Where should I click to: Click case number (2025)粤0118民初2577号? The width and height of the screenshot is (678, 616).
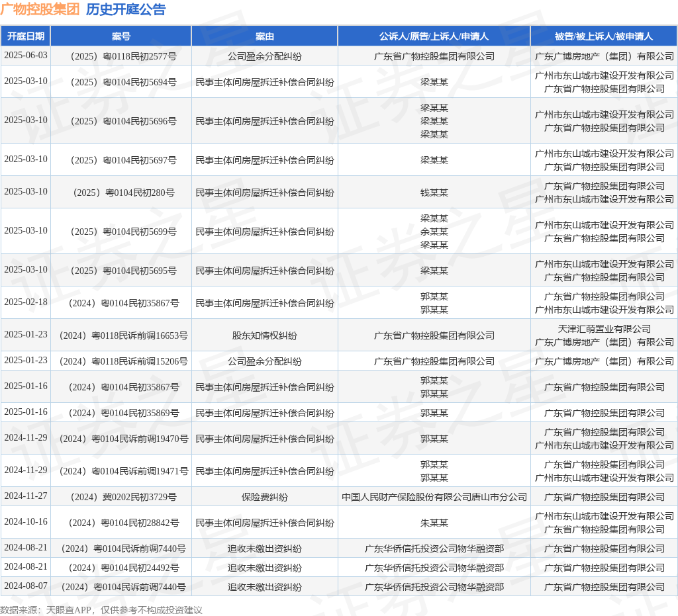tap(124, 56)
